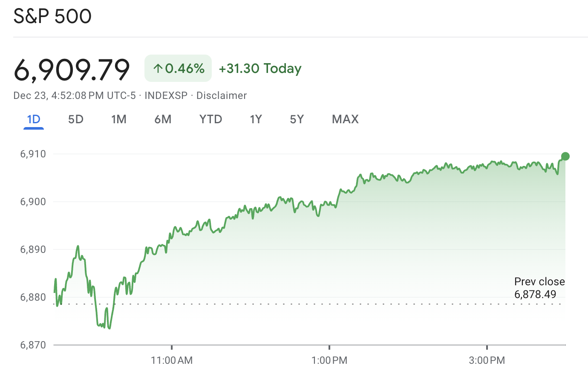
Task: Switch to the 5D time range tab
Action: click(x=75, y=119)
